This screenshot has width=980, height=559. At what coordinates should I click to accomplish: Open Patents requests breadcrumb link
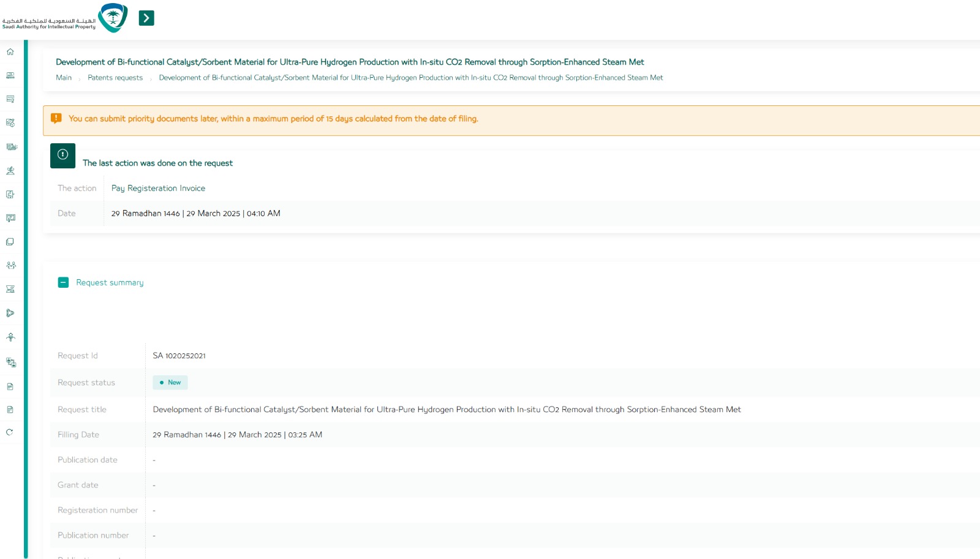point(115,78)
